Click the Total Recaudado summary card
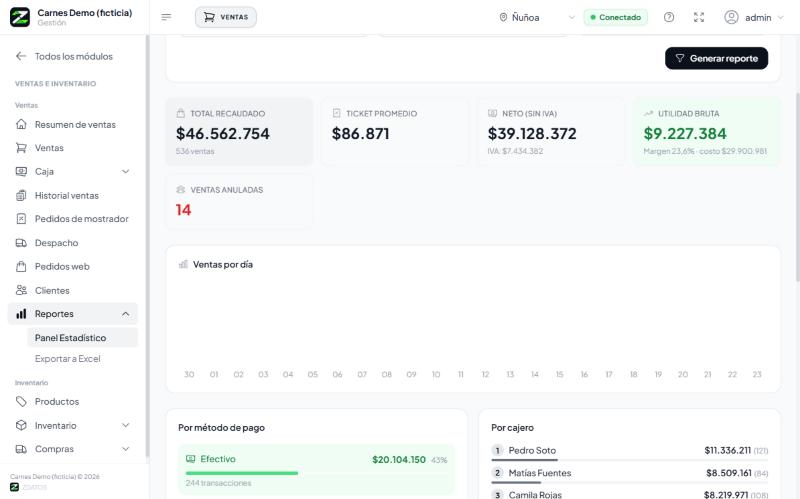The height and width of the screenshot is (499, 800). pos(239,132)
